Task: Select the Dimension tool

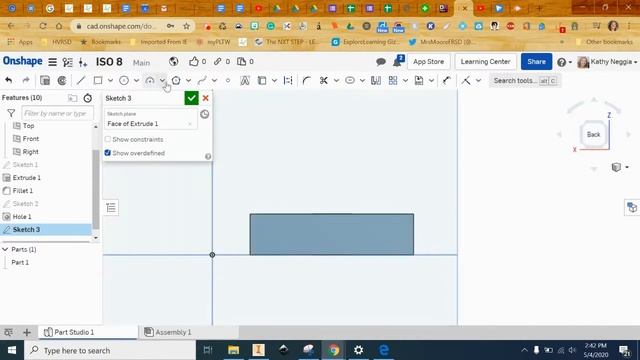Action: pyautogui.click(x=447, y=80)
